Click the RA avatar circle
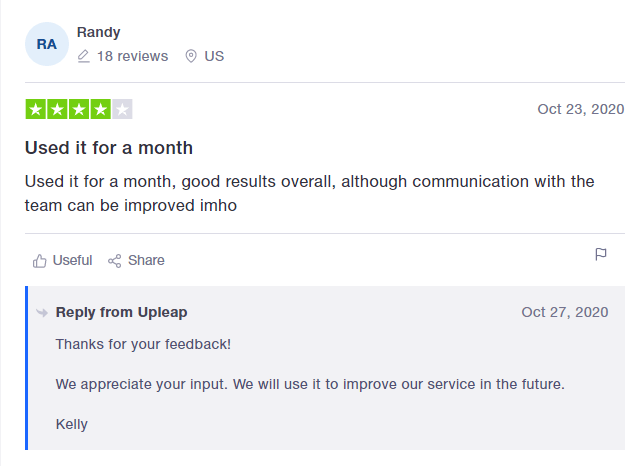The width and height of the screenshot is (641, 466). [x=47, y=44]
